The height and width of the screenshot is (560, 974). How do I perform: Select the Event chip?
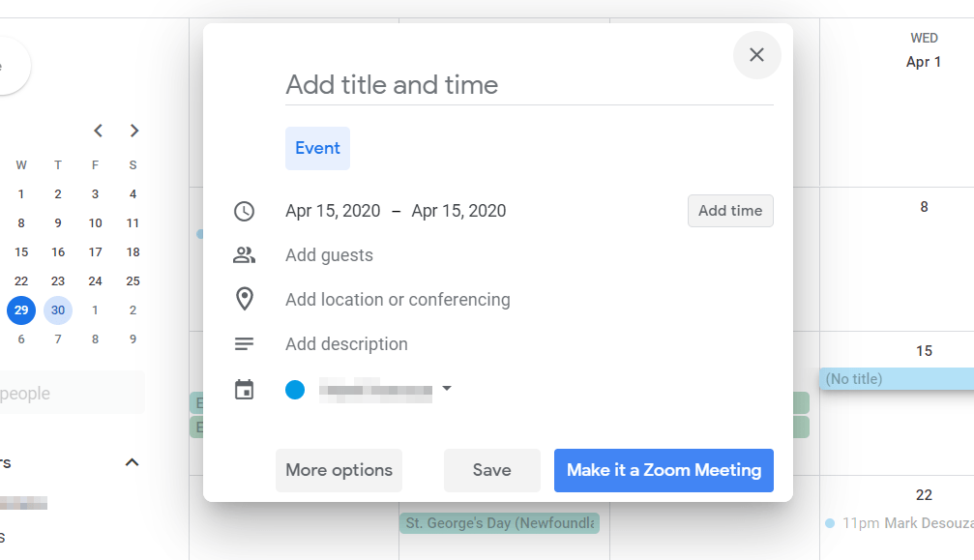[x=317, y=148]
